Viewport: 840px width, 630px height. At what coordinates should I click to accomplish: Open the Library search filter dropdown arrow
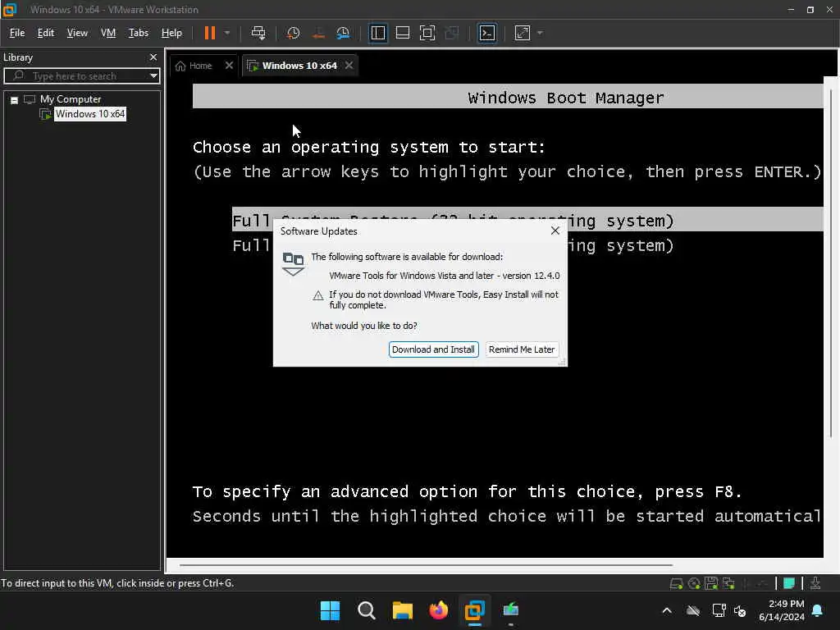[x=153, y=76]
